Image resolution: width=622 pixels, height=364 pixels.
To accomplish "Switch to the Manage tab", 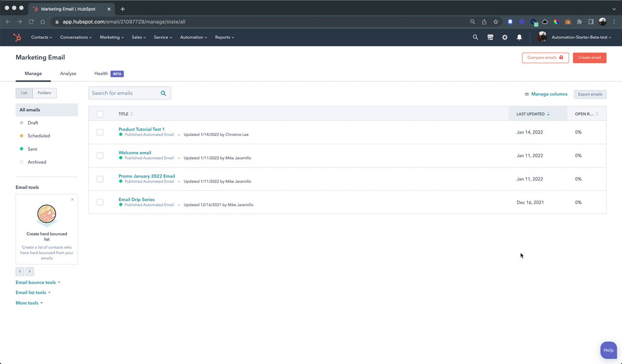I will pyautogui.click(x=33, y=74).
